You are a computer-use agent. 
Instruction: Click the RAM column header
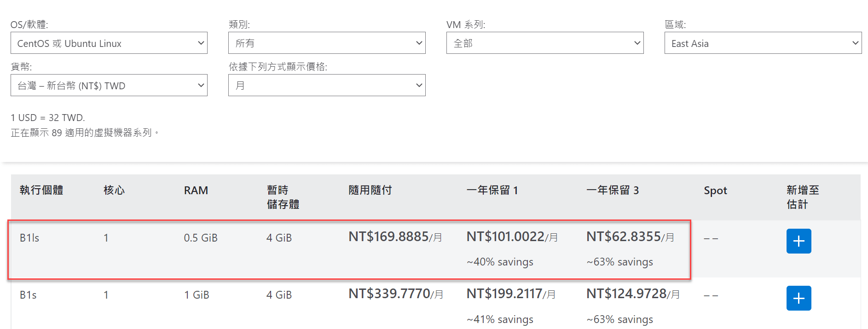coord(196,190)
